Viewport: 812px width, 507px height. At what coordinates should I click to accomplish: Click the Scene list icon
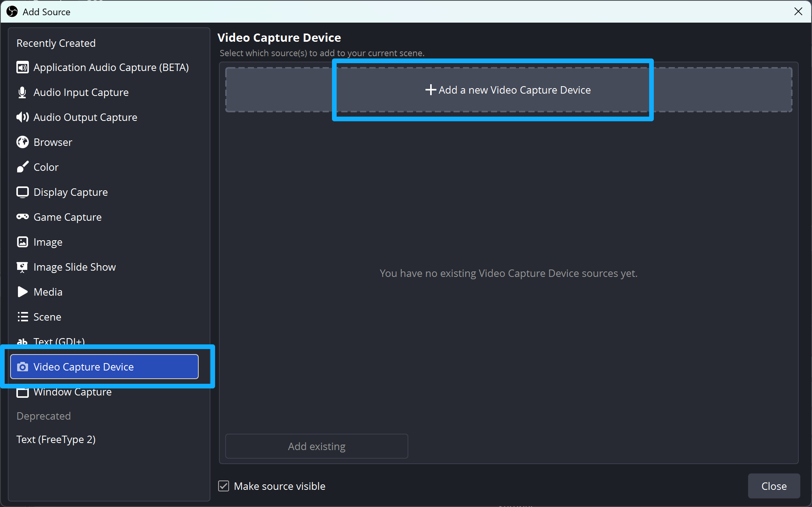[x=23, y=317]
